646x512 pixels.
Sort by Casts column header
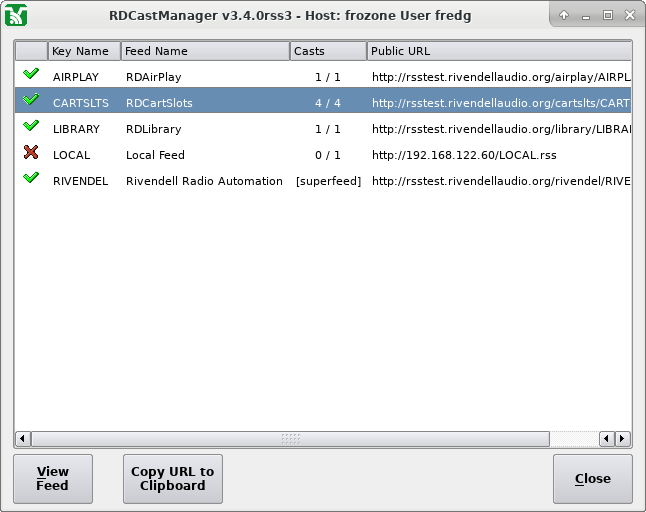pos(328,51)
